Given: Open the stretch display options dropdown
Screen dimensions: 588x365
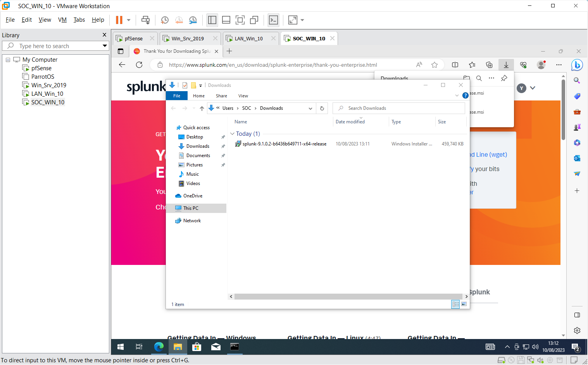Looking at the screenshot, I should pyautogui.click(x=302, y=20).
